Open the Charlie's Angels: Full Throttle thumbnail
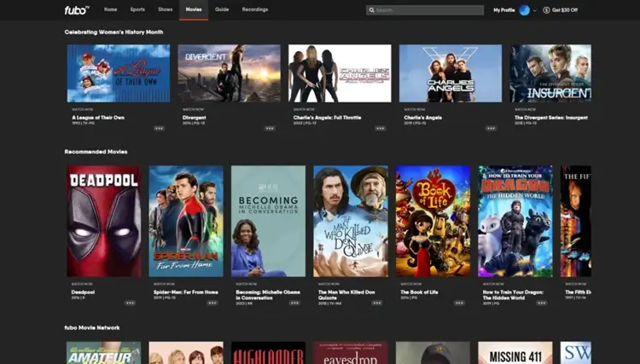Screen dimensions: 640x364 pyautogui.click(x=340, y=73)
